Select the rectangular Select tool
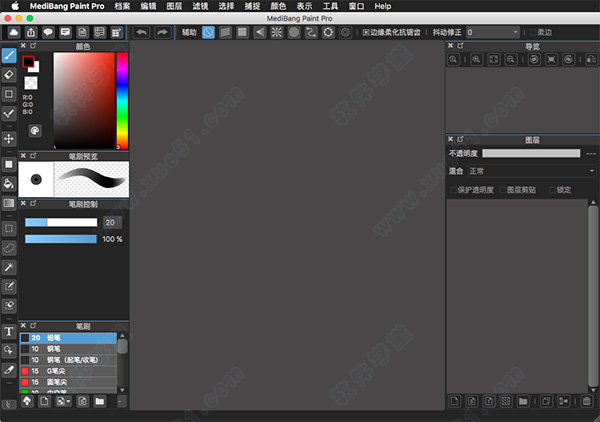Screen dimensions: 600x422 (9, 229)
